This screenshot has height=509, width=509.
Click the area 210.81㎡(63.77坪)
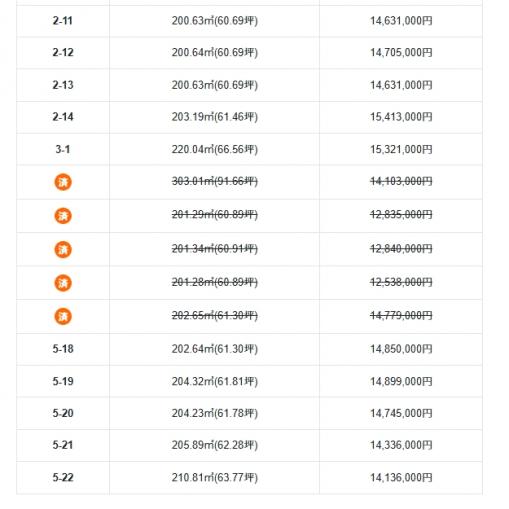coord(215,477)
